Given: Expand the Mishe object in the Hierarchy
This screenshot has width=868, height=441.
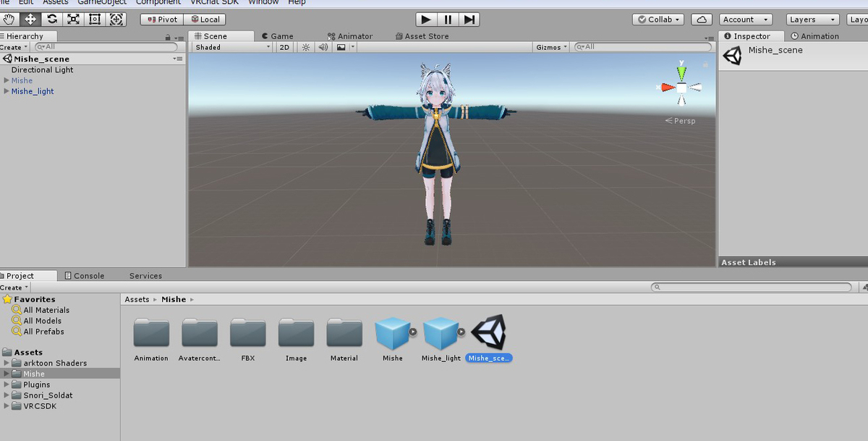Looking at the screenshot, I should pos(6,80).
